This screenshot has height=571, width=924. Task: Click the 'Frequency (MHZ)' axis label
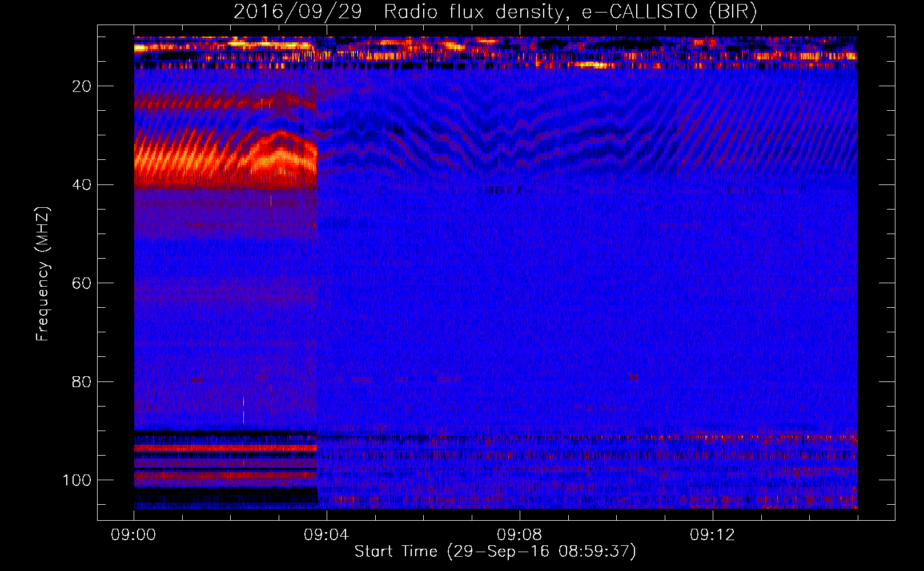[x=43, y=274]
